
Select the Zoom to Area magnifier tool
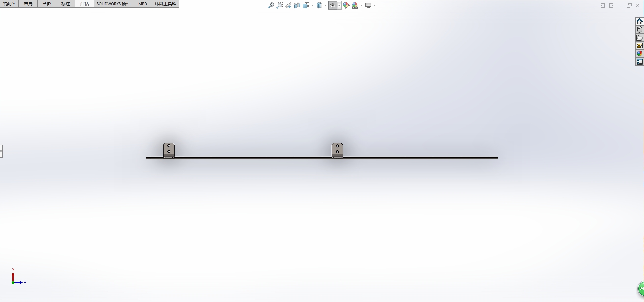click(x=280, y=5)
